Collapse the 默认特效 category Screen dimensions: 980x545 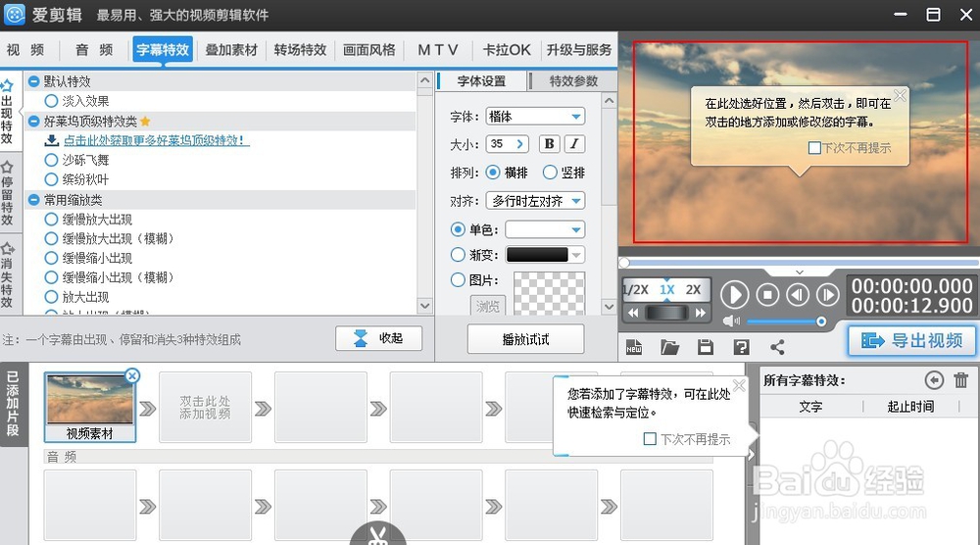coord(33,81)
